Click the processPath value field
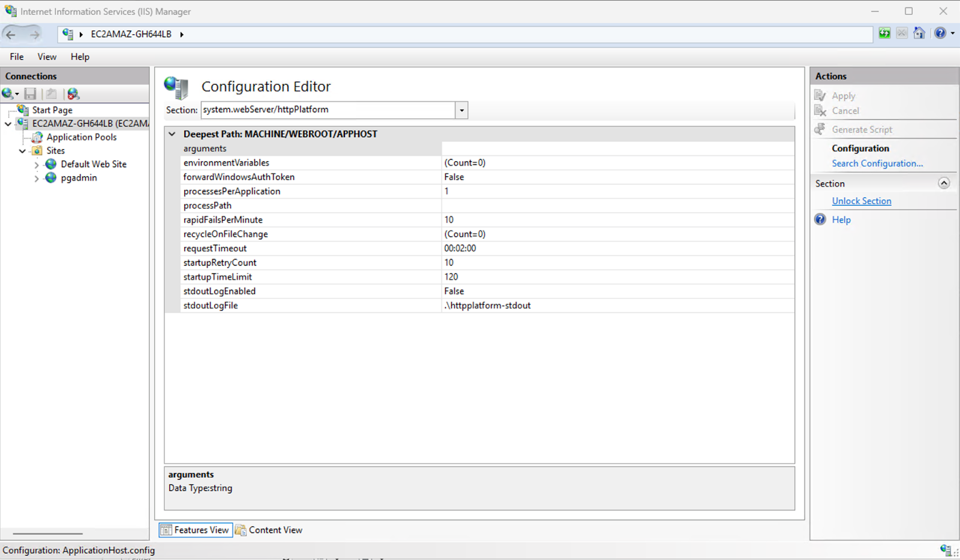Viewport: 960px width, 560px height. [617, 206]
